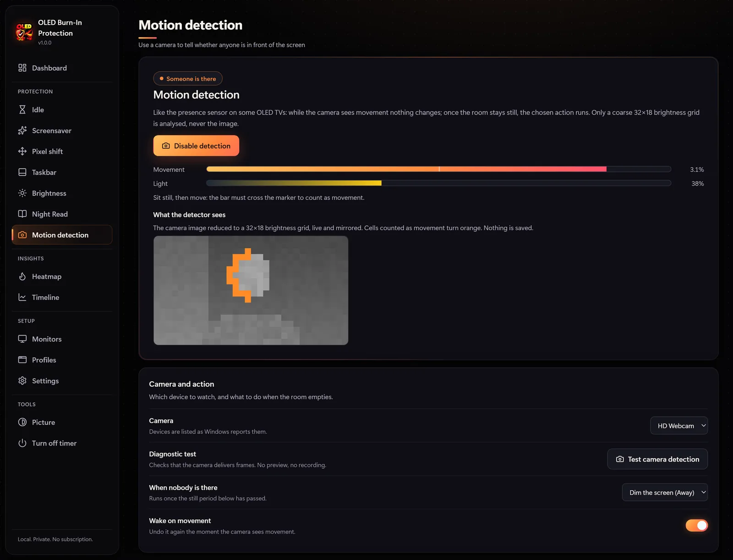
Task: Select the Idle hourglass icon
Action: pyautogui.click(x=22, y=110)
